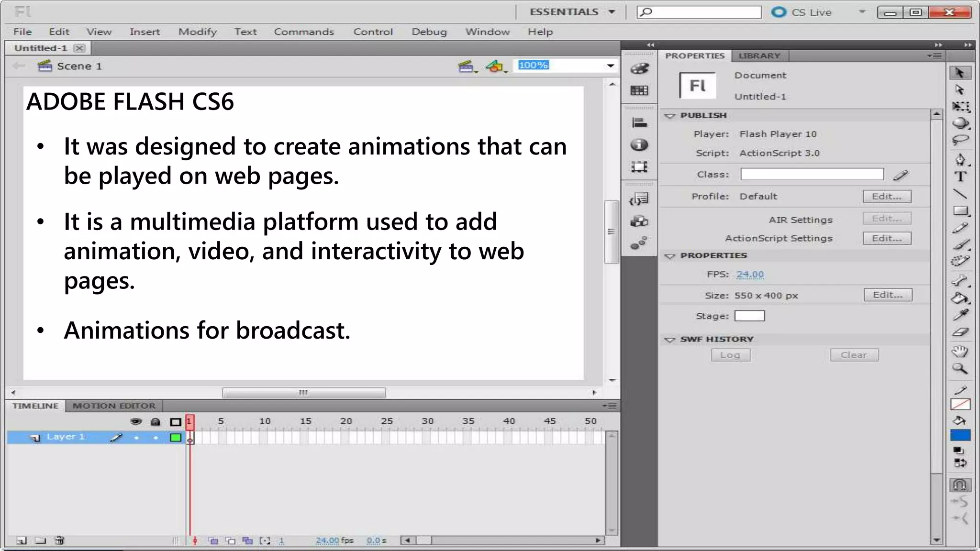This screenshot has width=980, height=551.
Task: Collapse the PUBLISH section
Action: 670,116
